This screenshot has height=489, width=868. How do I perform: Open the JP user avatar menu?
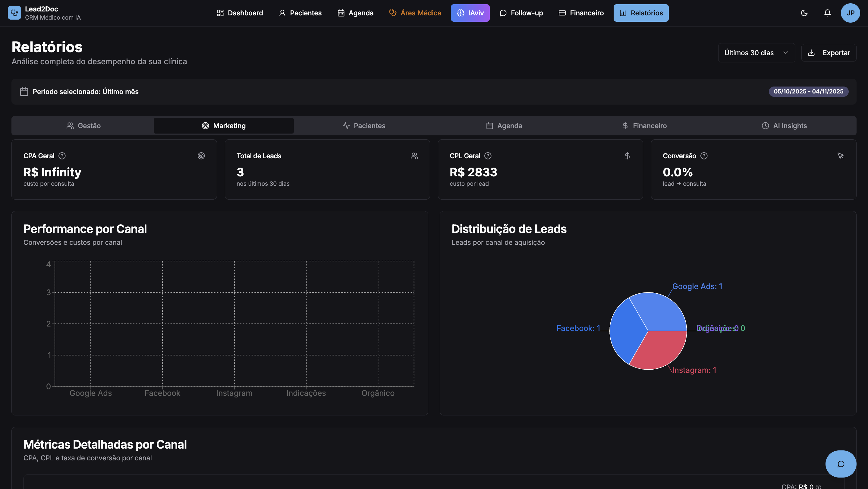tap(850, 13)
